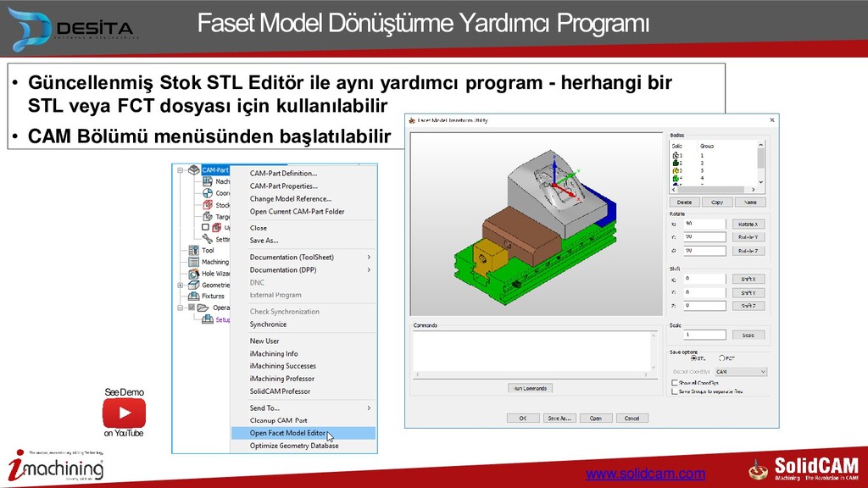Select solid body 3 yellow icon in Bodies list
The image size is (868, 488).
[x=676, y=171]
